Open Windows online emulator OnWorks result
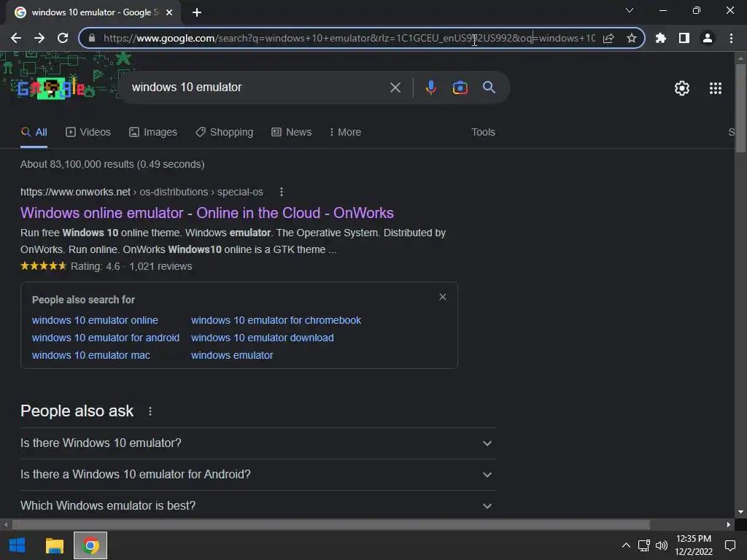This screenshot has width=747, height=560. 207,213
